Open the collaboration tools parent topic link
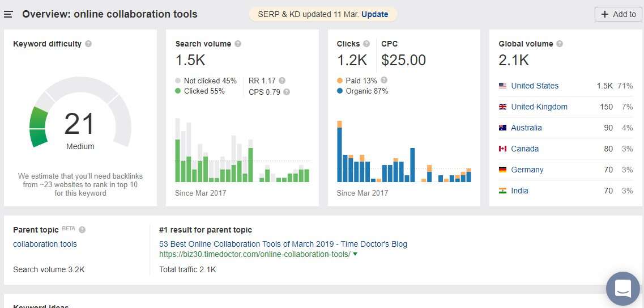This screenshot has height=308, width=644. click(45, 244)
